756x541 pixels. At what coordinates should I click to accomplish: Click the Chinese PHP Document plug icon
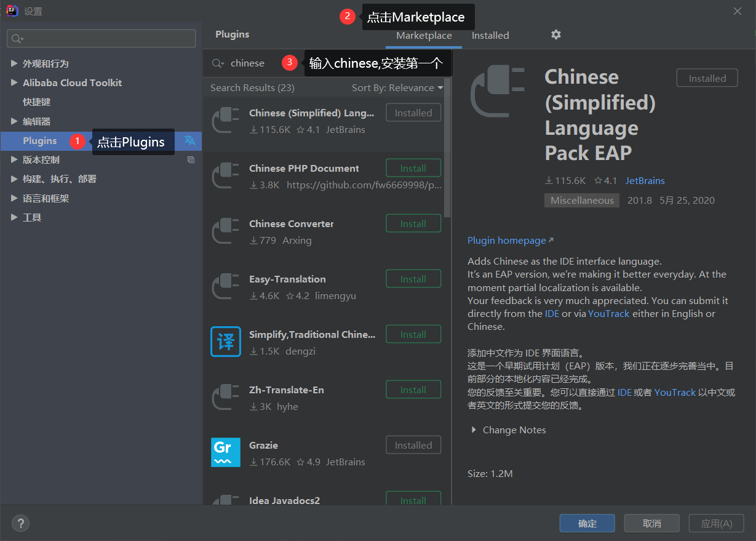[x=226, y=175]
